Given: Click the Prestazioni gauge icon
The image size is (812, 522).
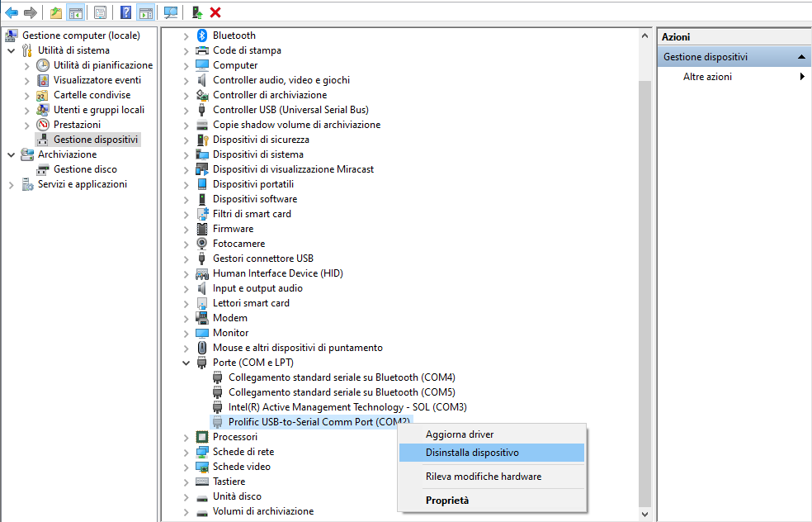Looking at the screenshot, I should pos(42,125).
